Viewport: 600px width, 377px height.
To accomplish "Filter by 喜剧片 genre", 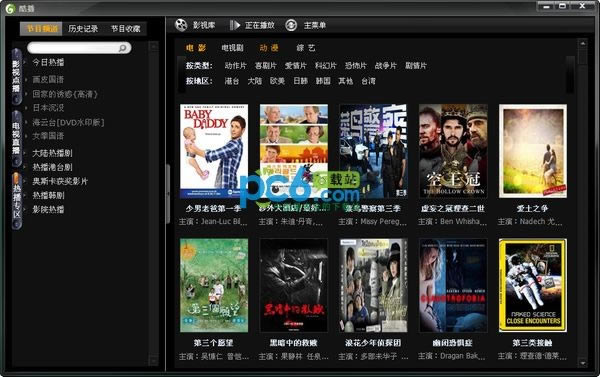I will 266,66.
